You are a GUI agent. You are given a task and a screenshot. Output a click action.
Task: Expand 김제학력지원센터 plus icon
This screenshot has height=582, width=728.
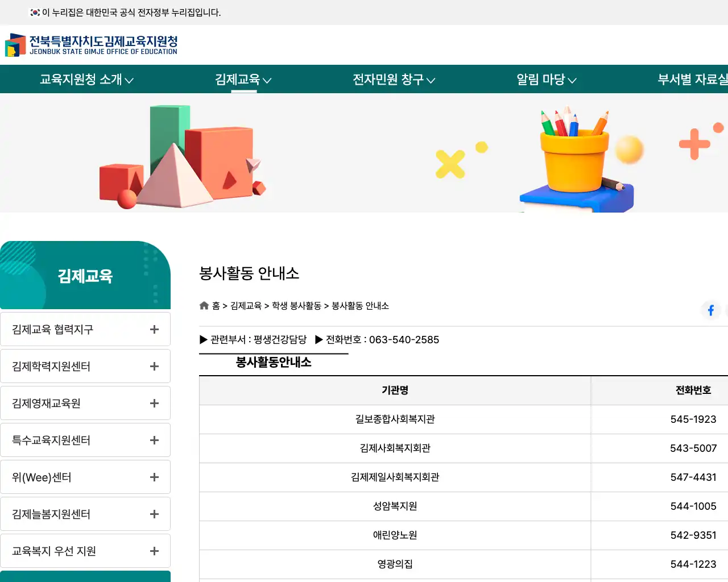tap(154, 366)
